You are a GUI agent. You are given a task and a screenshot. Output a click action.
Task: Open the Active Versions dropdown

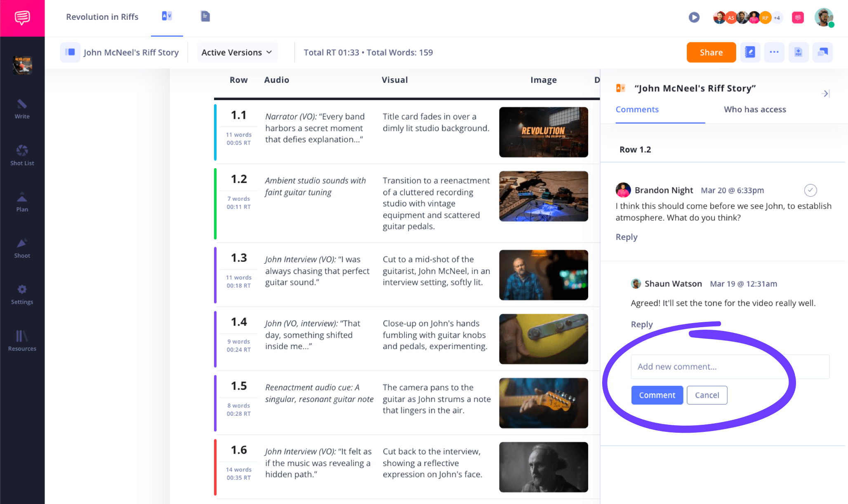point(237,52)
